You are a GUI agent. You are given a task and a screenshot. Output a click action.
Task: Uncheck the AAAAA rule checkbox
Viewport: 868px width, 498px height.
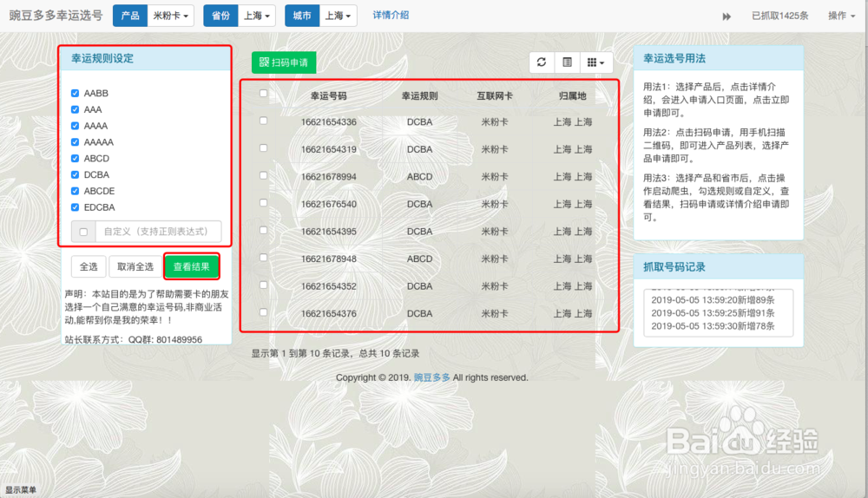[x=76, y=142]
